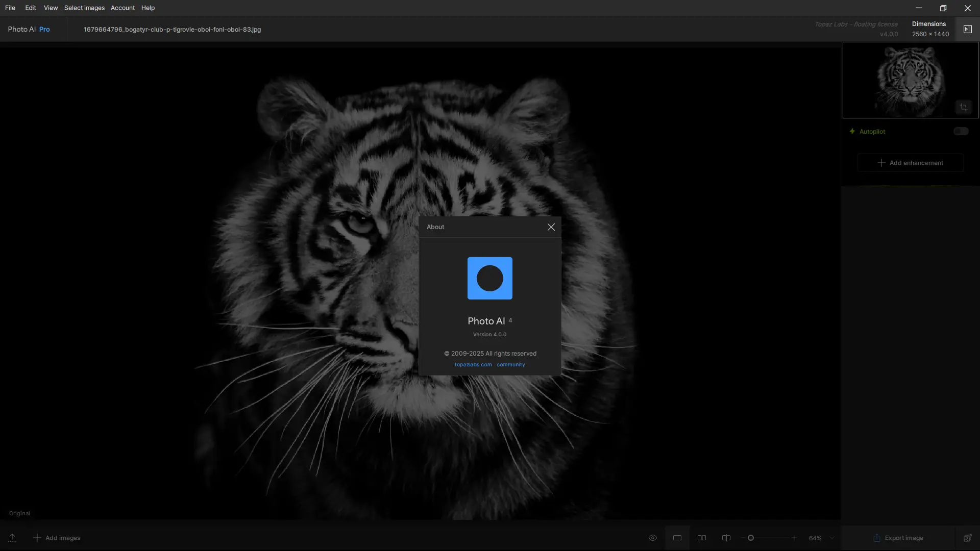Open the community link
Screen dimensions: 980x551
coord(510,365)
